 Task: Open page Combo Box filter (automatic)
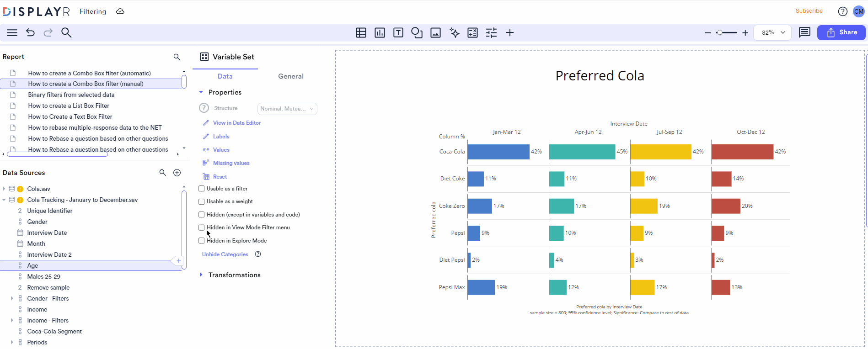click(89, 73)
